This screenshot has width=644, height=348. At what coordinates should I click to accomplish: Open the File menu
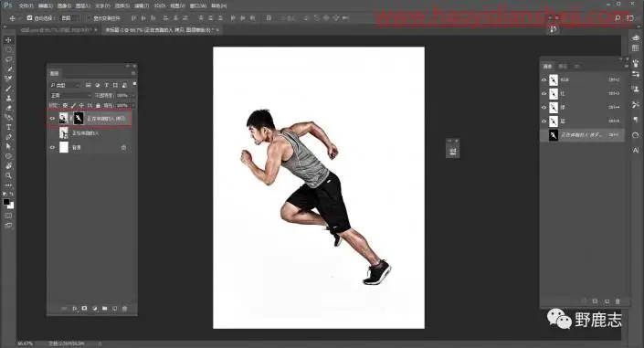pyautogui.click(x=26, y=5)
